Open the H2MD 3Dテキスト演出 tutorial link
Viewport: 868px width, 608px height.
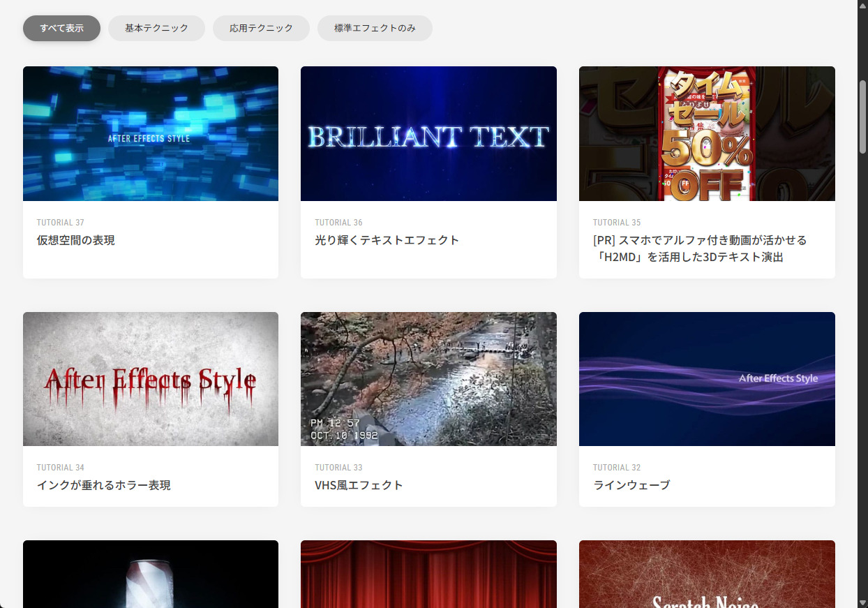point(699,248)
